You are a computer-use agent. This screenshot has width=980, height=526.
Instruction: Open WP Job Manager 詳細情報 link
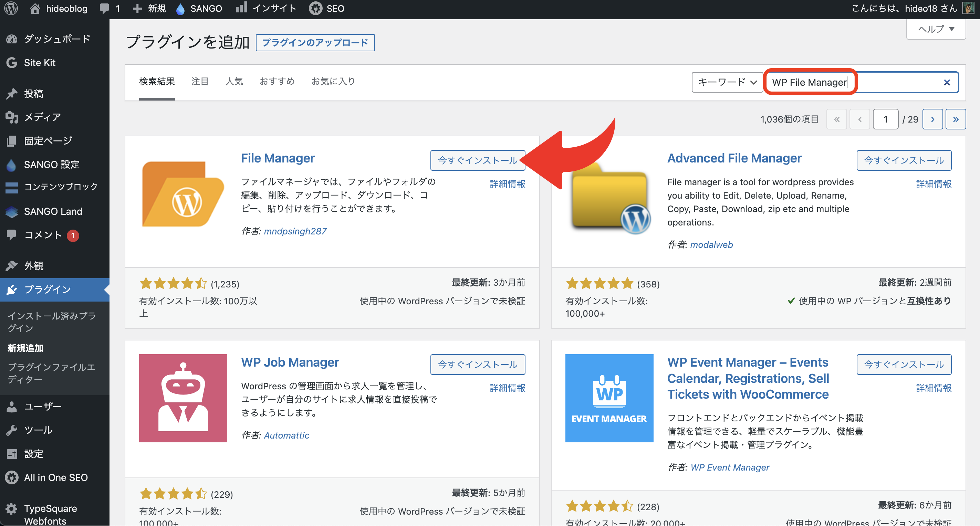507,388
